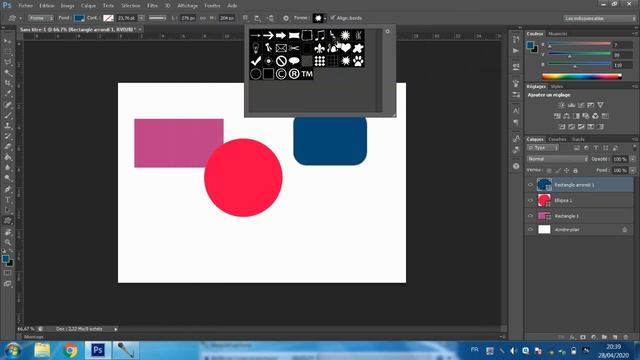Screen dimensions: 640x360
Task: Pick the prohibited sign custom shape
Action: pos(281,61)
